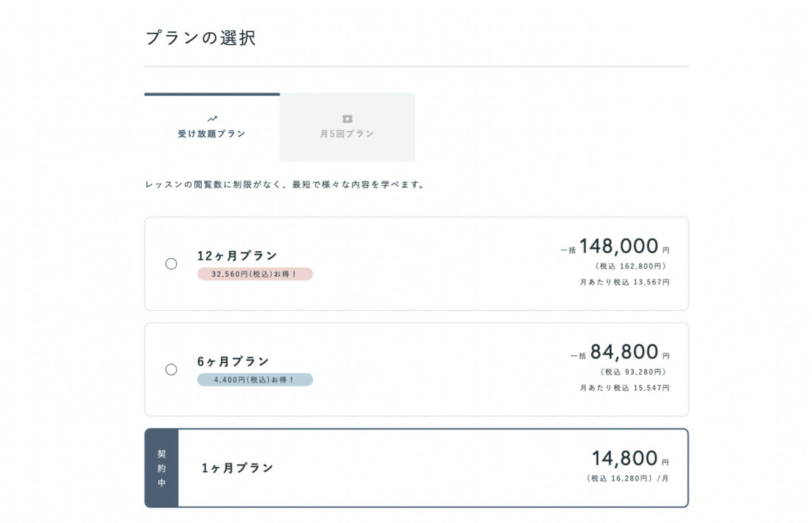
Task: Select the 12ヶ月プラン radio button
Action: (171, 263)
